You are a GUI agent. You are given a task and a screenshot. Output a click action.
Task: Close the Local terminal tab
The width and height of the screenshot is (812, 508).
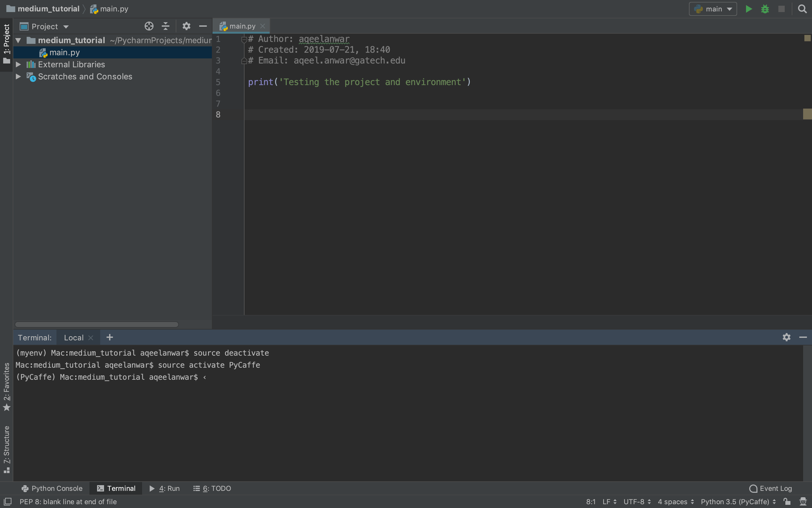pos(91,338)
